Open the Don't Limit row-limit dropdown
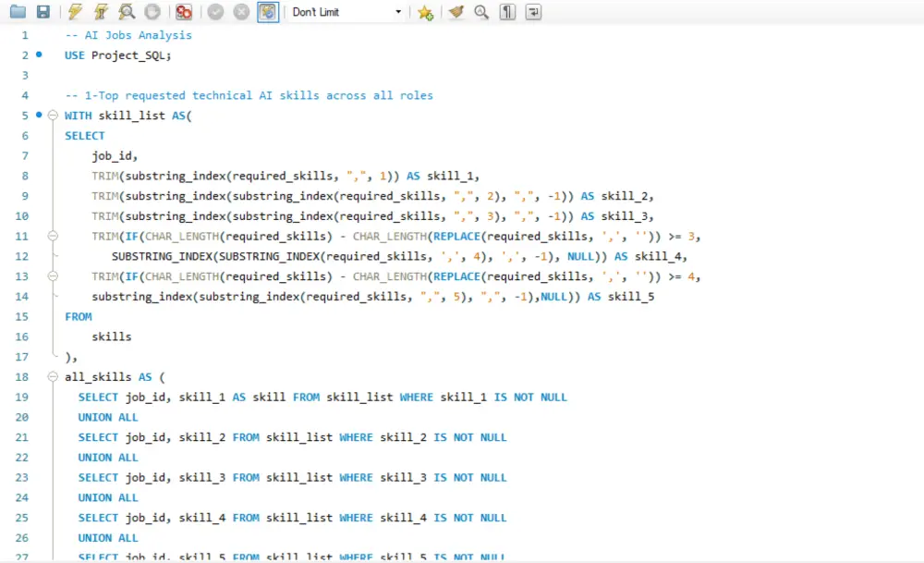Screen dimensions: 924x563 397,12
